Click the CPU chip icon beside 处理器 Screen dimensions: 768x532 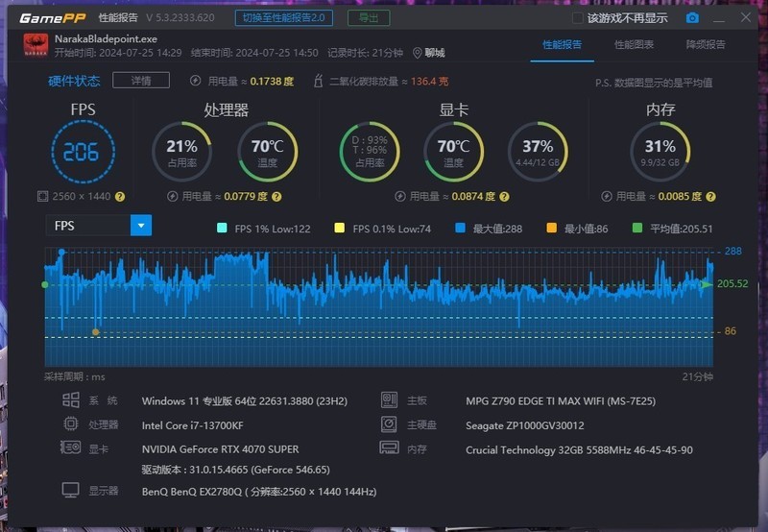[x=71, y=423]
